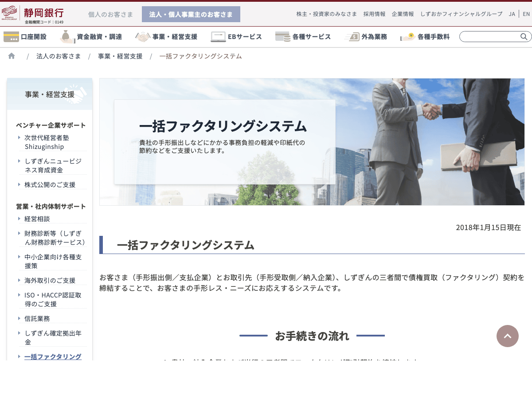532x399 pixels.
Task: Open 海外取引のご支援 sidebar link
Action: pyautogui.click(x=50, y=280)
